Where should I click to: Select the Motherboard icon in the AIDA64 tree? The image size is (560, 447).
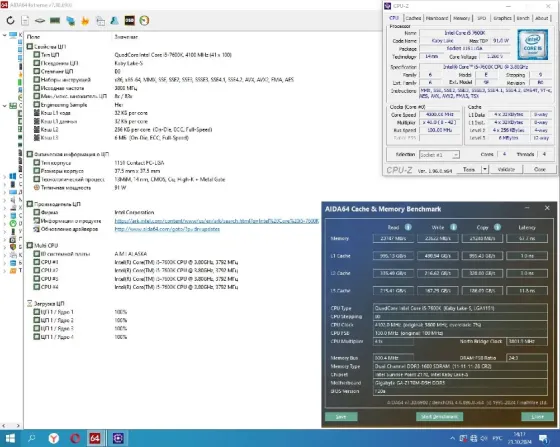coord(13,106)
